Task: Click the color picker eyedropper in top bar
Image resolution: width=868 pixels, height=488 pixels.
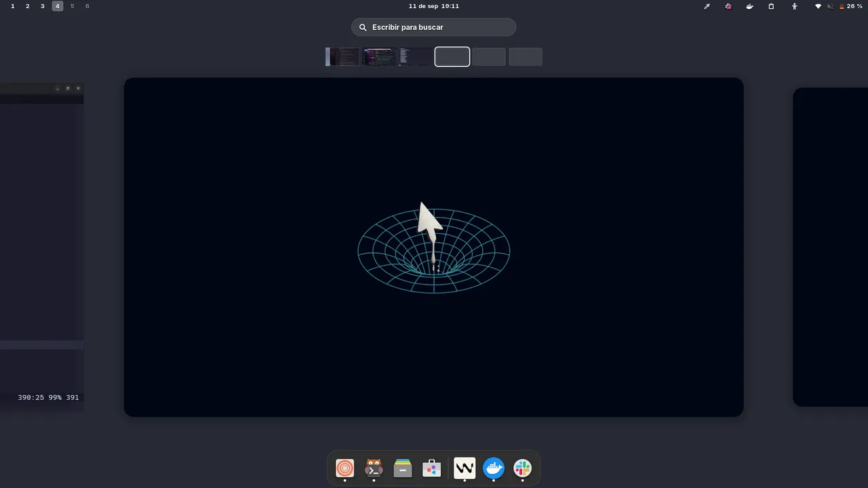Action: [707, 6]
